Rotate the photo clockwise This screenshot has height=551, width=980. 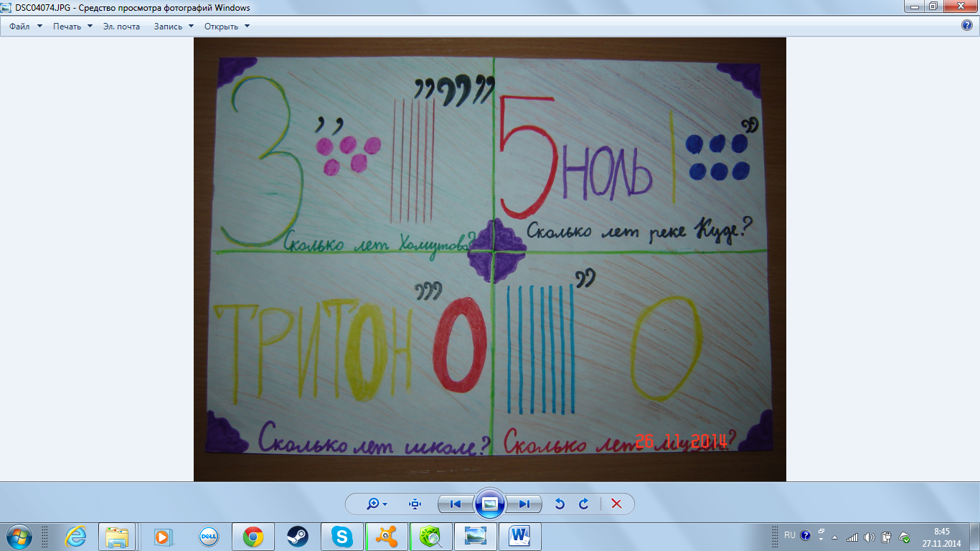click(583, 504)
